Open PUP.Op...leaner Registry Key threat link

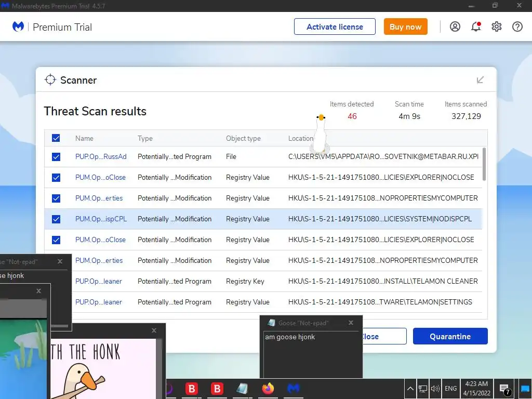point(98,281)
